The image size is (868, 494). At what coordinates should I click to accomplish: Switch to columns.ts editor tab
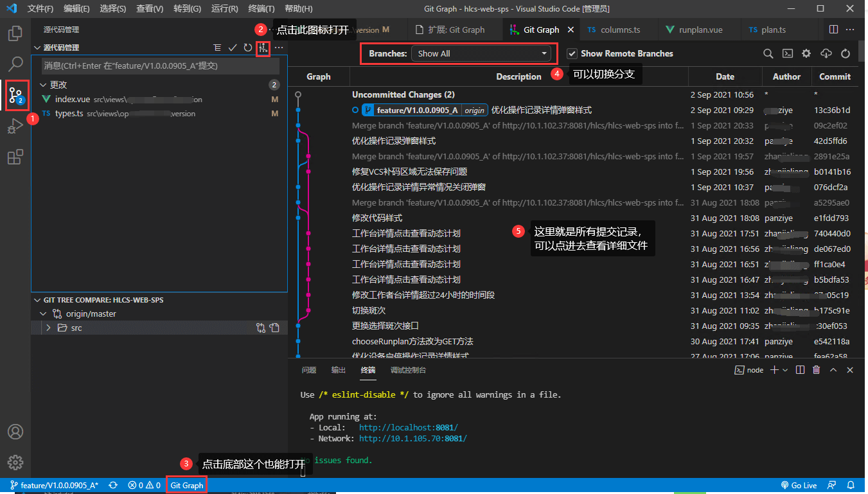point(621,30)
